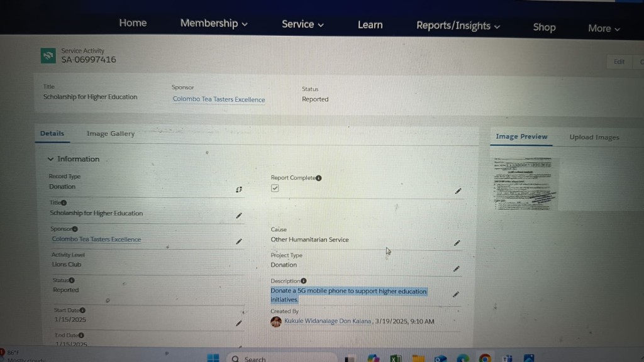Edit the Description pencil icon
This screenshot has width=644, height=362.
(455, 294)
